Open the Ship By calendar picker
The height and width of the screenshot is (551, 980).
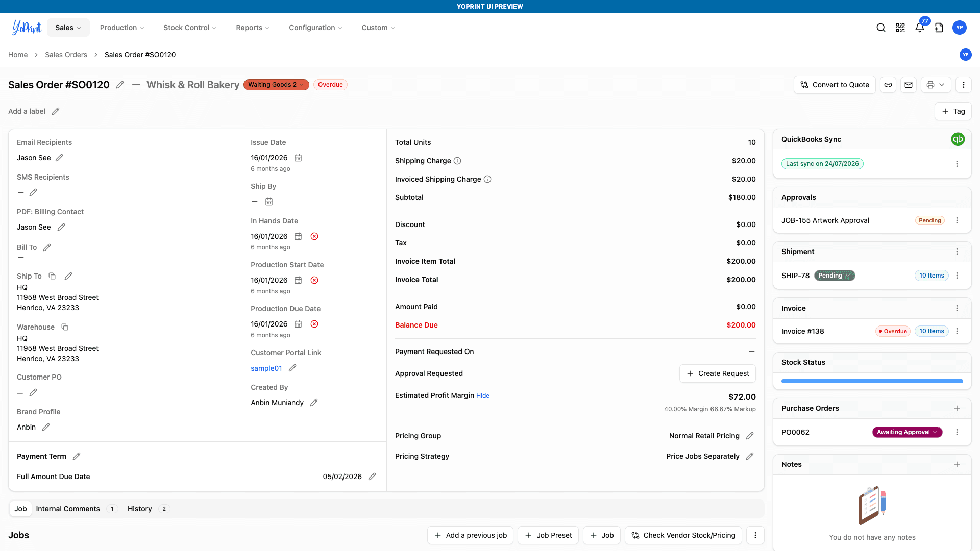pos(269,202)
